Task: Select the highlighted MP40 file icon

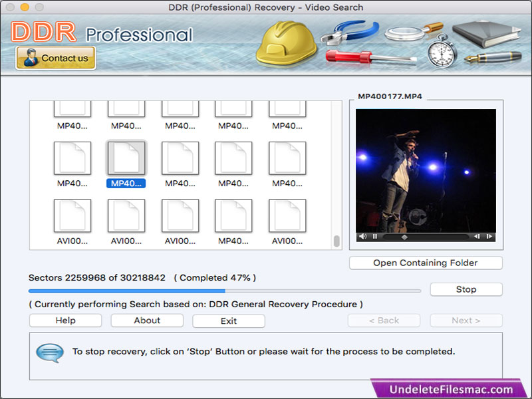Action: pyautogui.click(x=126, y=158)
